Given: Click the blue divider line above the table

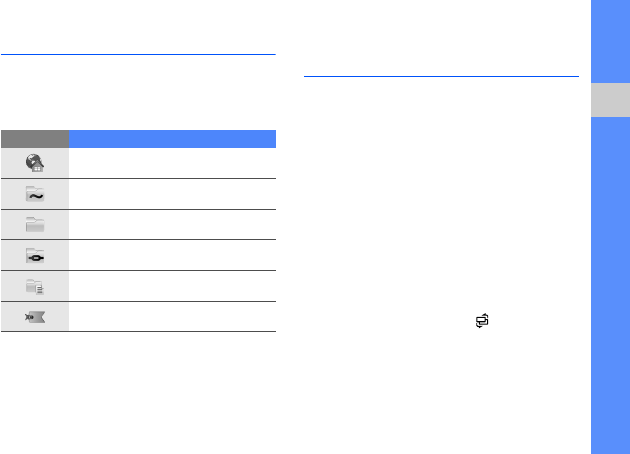Looking at the screenshot, I should tap(138, 54).
